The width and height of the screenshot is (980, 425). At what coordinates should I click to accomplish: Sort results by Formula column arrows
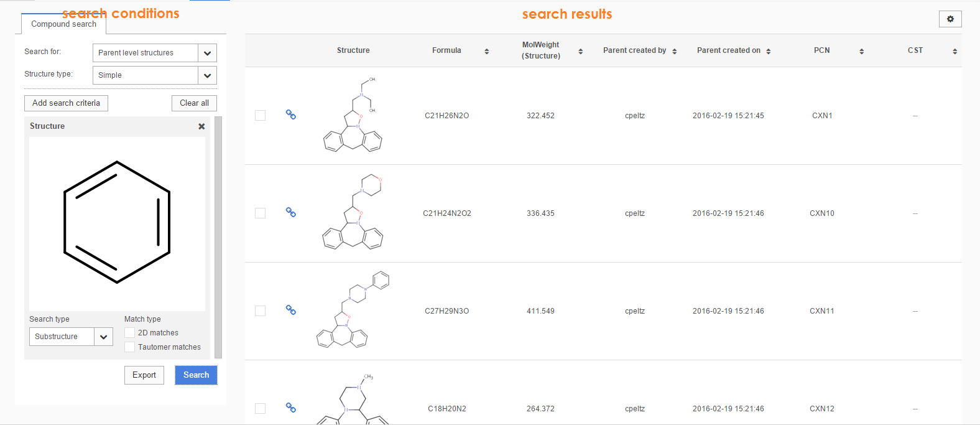(486, 51)
